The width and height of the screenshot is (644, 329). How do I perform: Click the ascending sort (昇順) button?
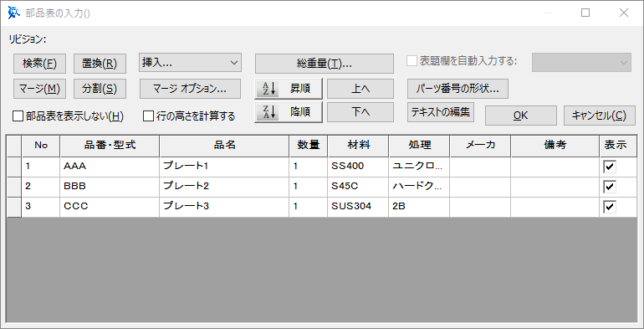point(289,89)
